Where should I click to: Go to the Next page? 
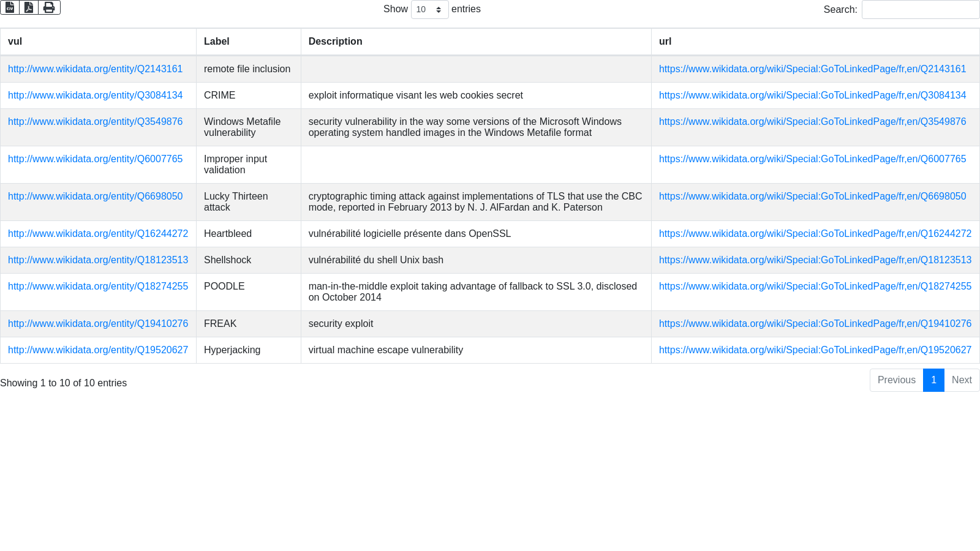pyautogui.click(x=962, y=380)
